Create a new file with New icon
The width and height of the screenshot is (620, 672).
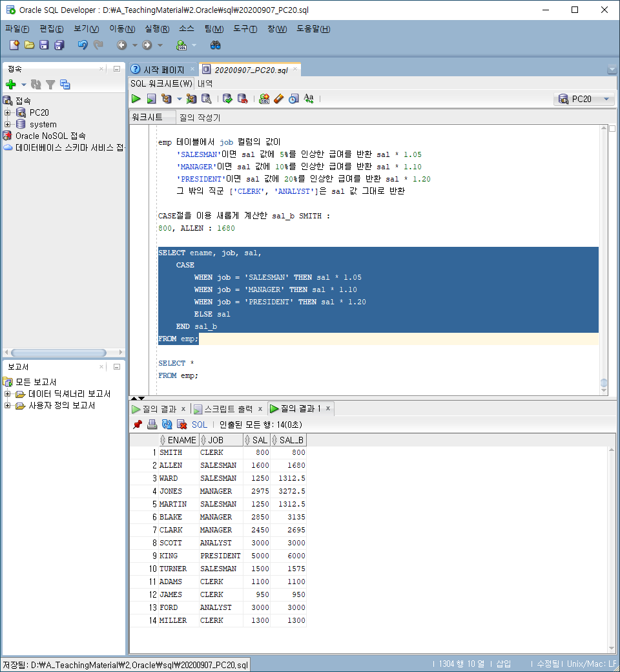pos(14,45)
